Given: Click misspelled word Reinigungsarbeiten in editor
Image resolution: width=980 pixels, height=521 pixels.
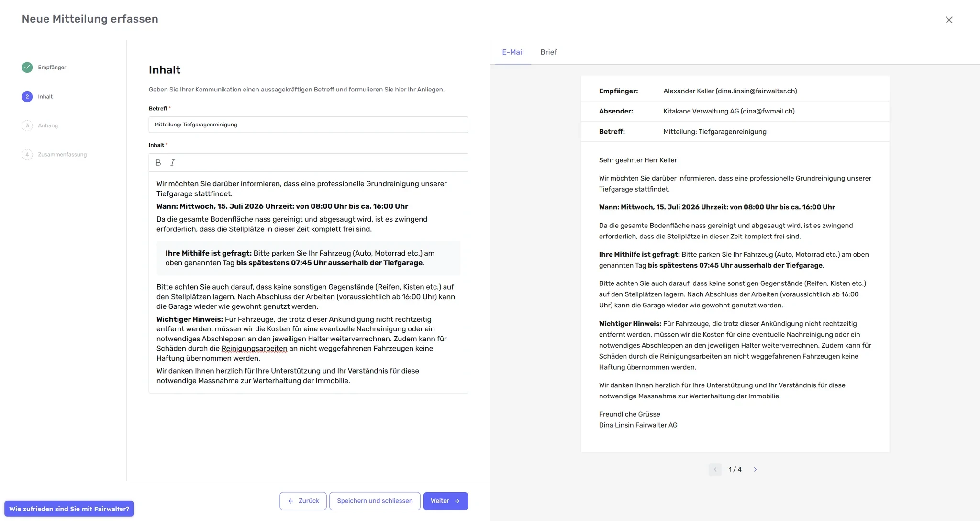Looking at the screenshot, I should click(x=254, y=349).
